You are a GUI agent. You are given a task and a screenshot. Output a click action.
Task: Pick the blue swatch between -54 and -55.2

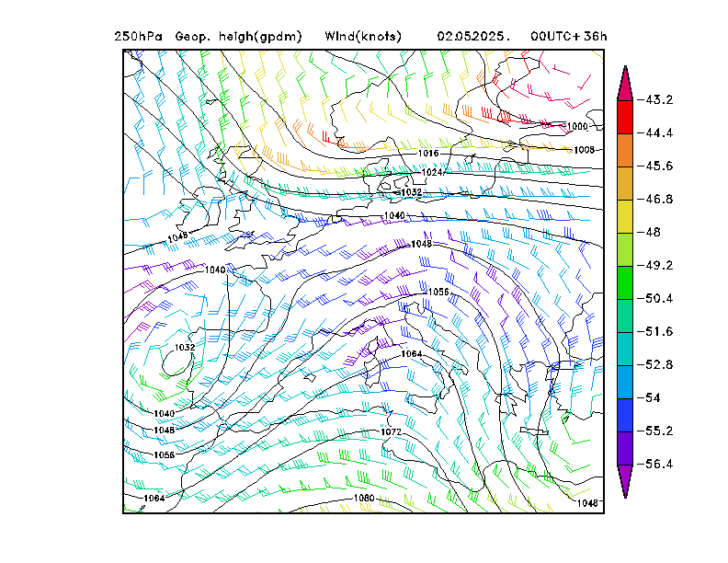coord(625,415)
